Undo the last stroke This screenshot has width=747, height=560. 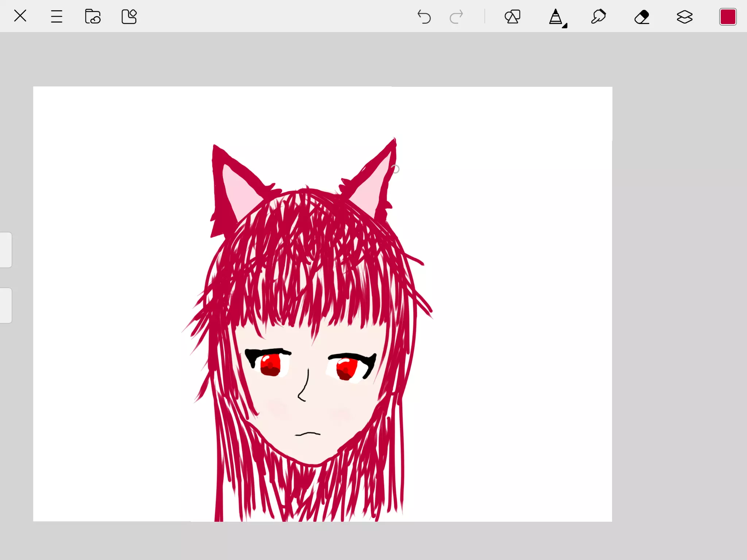click(x=424, y=17)
